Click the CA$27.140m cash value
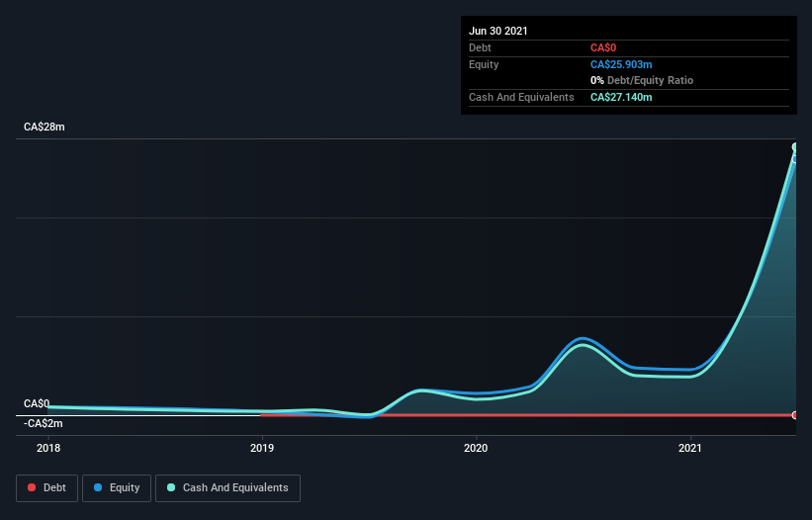The height and width of the screenshot is (520, 812). point(621,97)
